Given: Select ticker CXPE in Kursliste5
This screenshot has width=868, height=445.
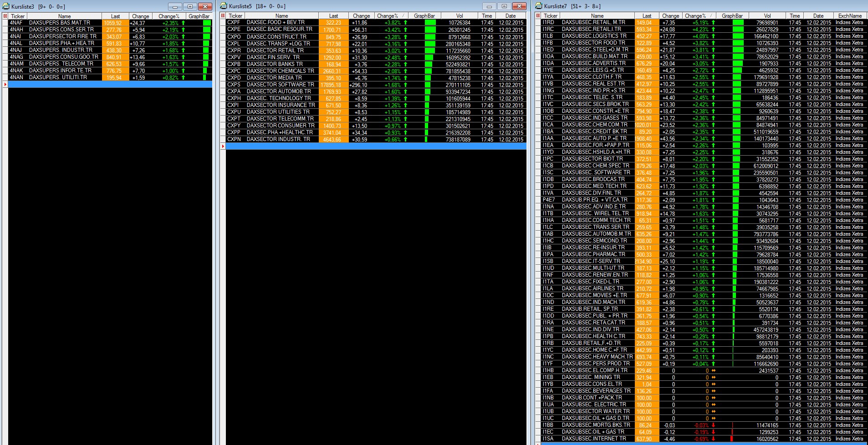Looking at the screenshot, I should pyautogui.click(x=234, y=29).
